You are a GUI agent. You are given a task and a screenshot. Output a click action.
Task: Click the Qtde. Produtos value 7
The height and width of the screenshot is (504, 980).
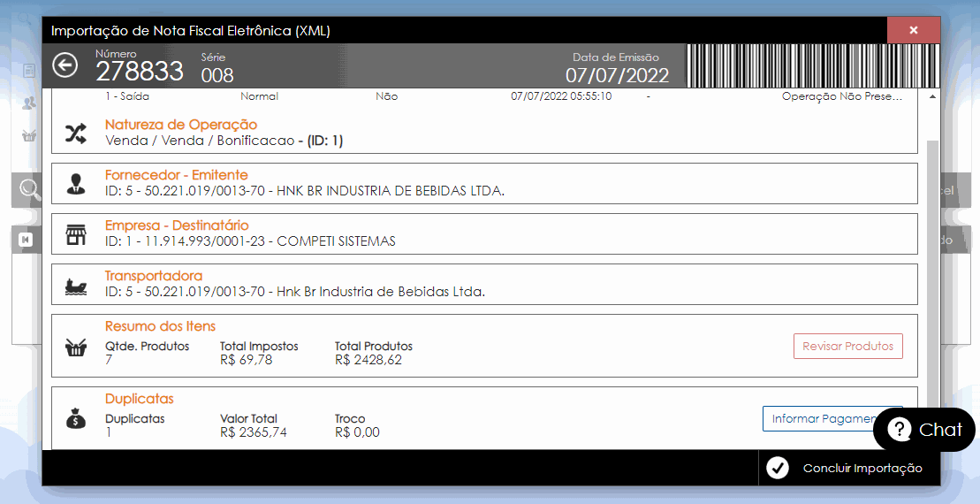click(x=109, y=360)
